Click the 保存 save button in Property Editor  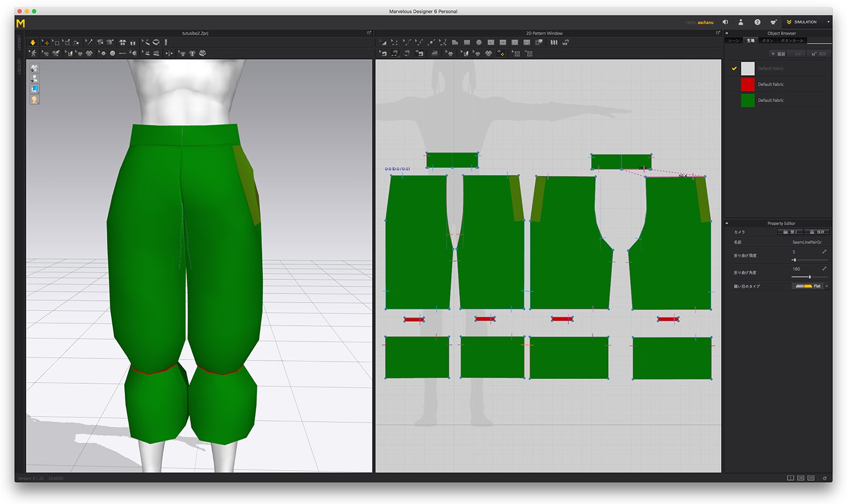817,232
